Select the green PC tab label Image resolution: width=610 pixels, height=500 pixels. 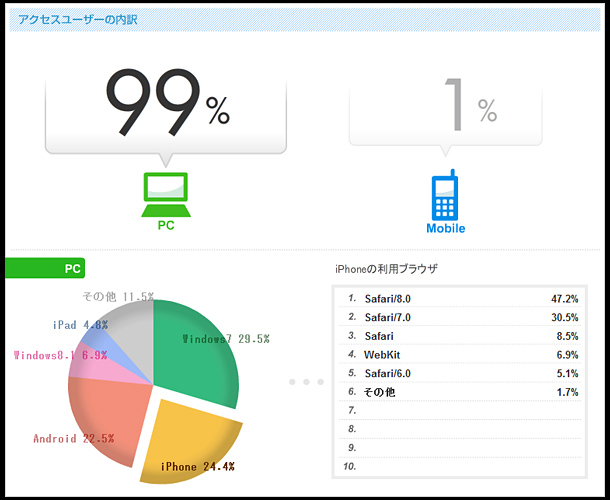tap(45, 268)
